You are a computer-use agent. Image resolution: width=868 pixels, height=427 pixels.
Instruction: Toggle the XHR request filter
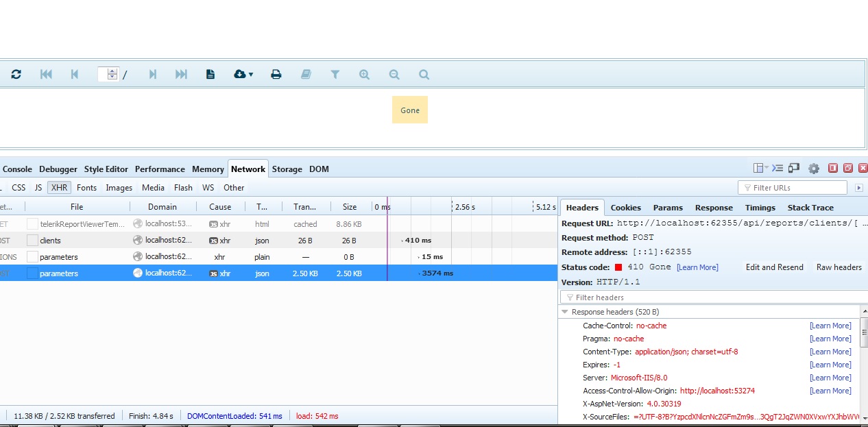pos(59,188)
